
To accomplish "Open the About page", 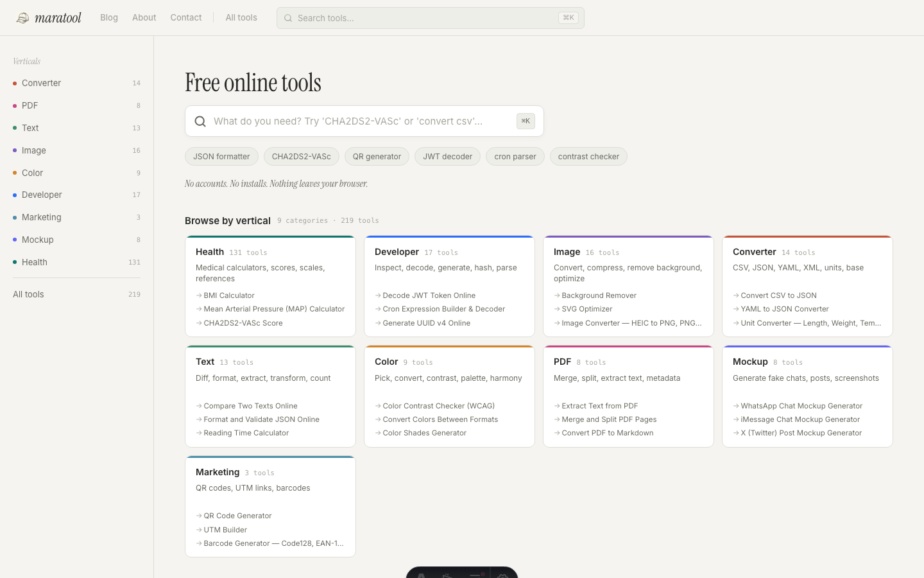I will pos(144,17).
